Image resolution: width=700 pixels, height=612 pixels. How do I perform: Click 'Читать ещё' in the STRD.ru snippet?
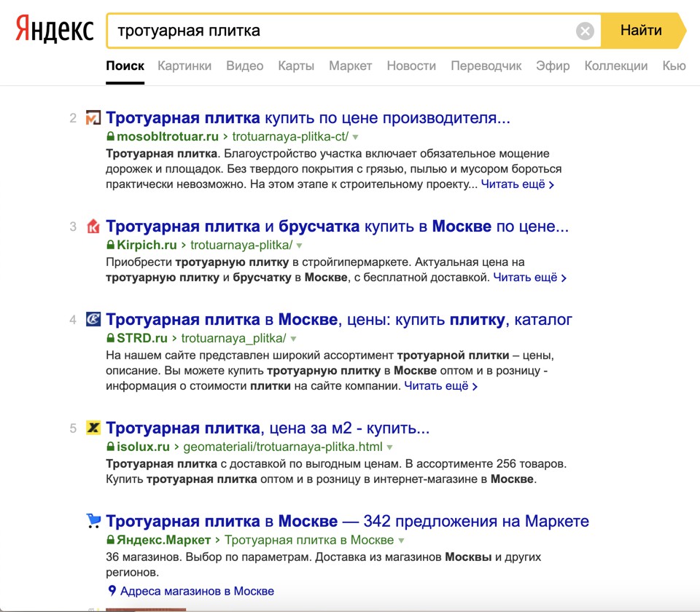[x=440, y=386]
